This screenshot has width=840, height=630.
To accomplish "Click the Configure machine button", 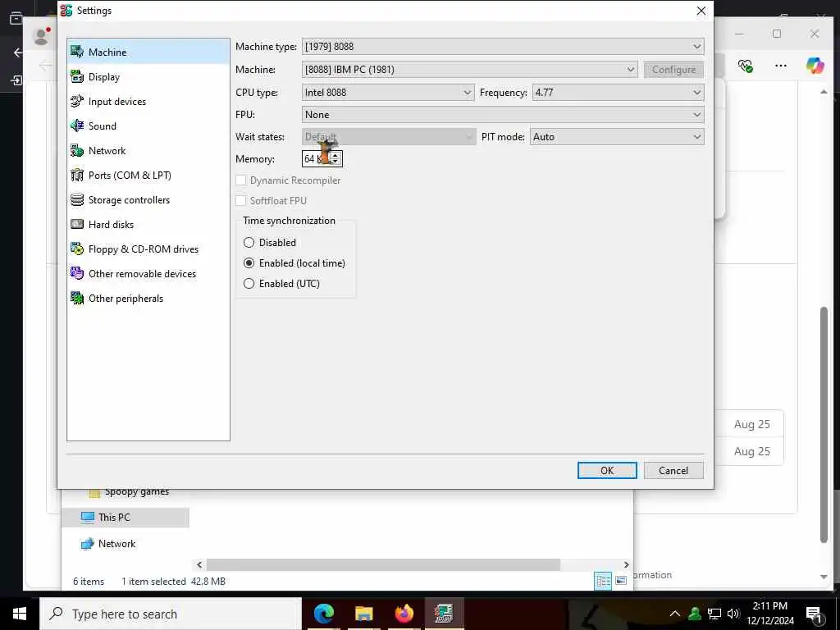I will [673, 70].
